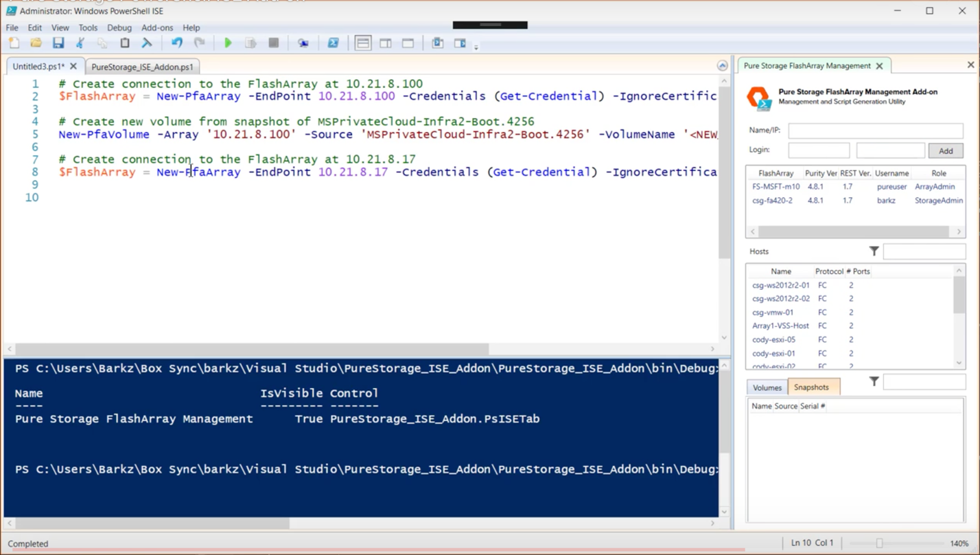Click the snapshots filter text box
The height and width of the screenshot is (555, 980).
pos(924,382)
